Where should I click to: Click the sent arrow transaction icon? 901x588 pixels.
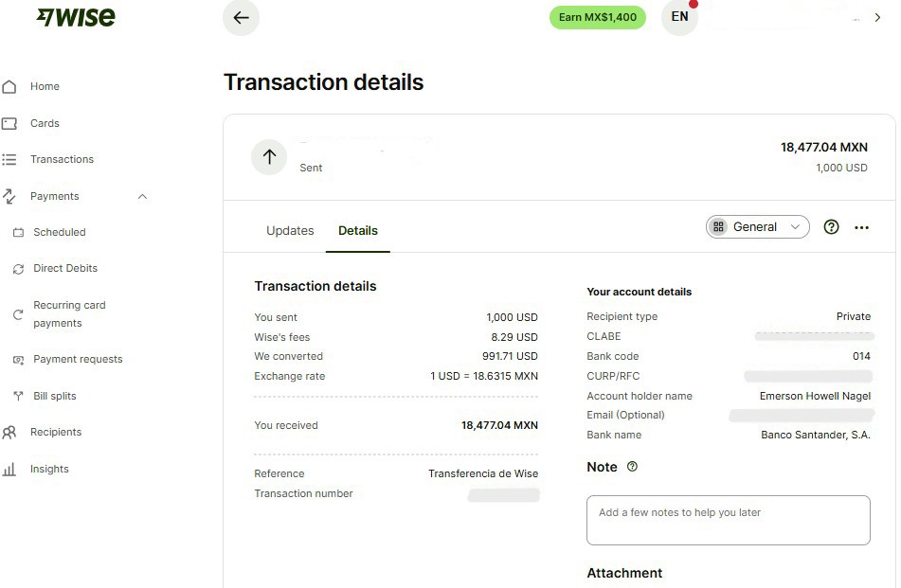[269, 157]
